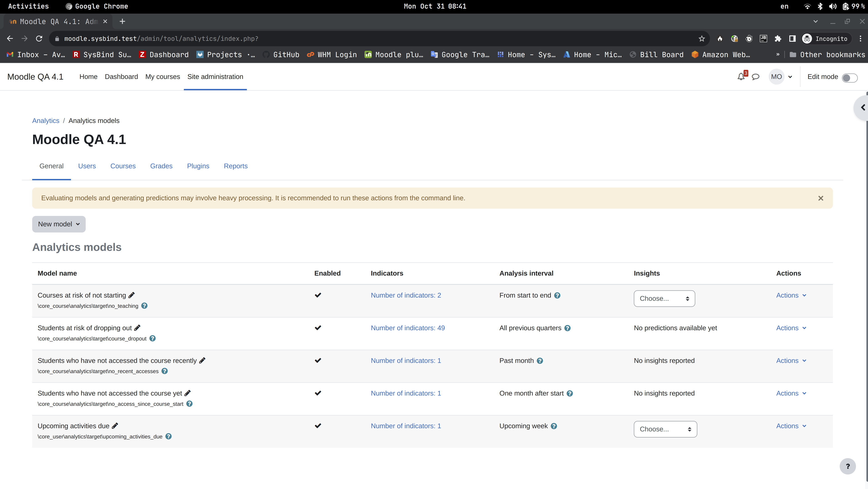The image size is (868, 489).
Task: Open help for course_dropout target
Action: tap(153, 339)
